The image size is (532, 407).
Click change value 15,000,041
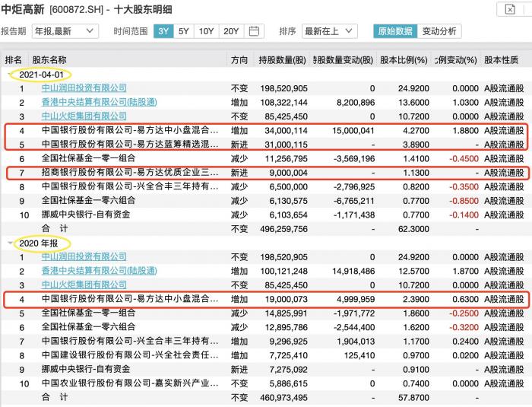(x=353, y=130)
